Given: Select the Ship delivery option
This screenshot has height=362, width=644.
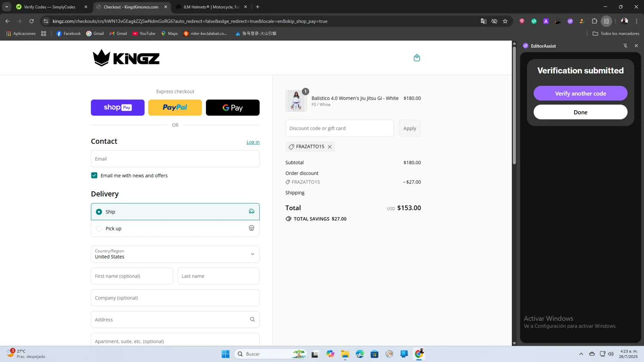Looking at the screenshot, I should point(175,211).
